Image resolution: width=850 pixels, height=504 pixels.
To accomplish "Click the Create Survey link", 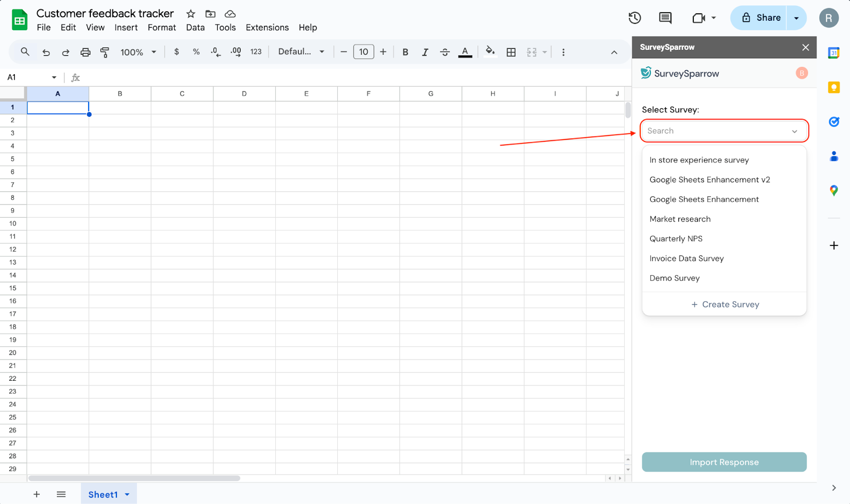I will 725,304.
